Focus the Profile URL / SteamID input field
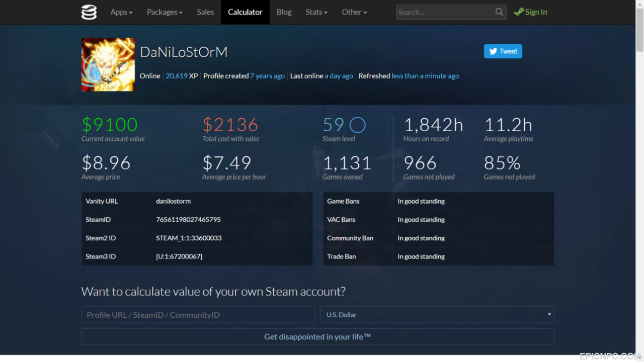Image resolution: width=644 pixels, height=362 pixels. (x=198, y=315)
